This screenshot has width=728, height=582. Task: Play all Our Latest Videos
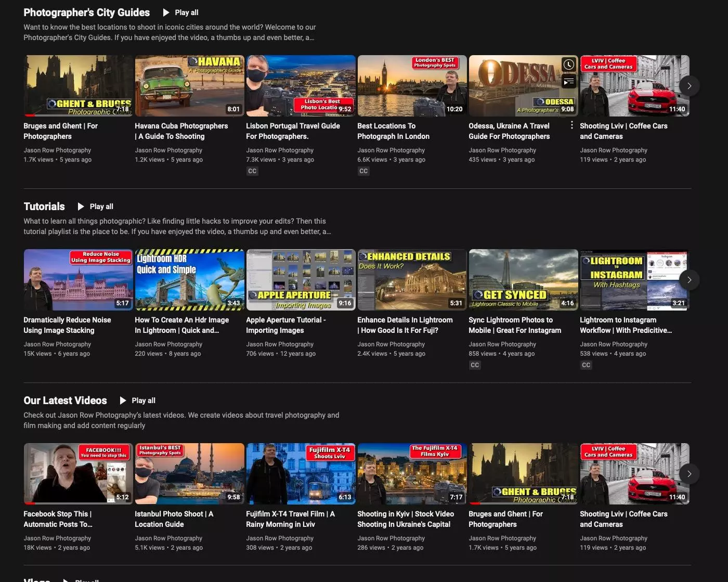click(x=138, y=400)
